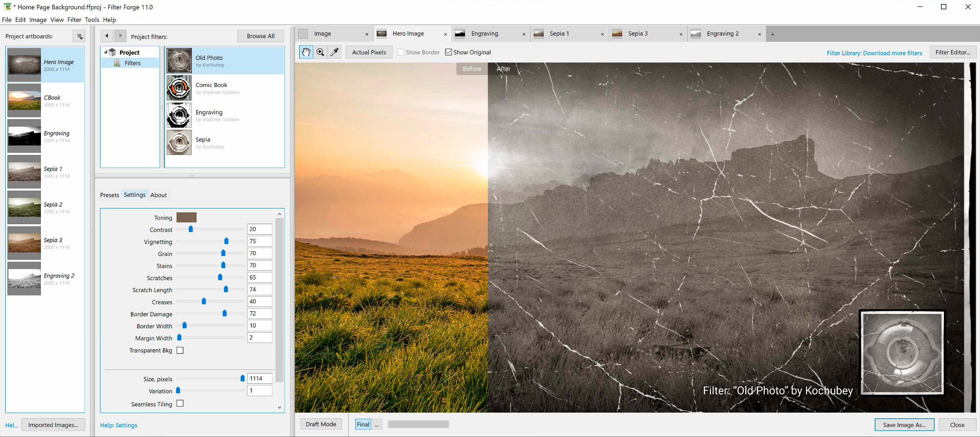Open the Filter Library download link
980x437 pixels.
click(x=874, y=53)
